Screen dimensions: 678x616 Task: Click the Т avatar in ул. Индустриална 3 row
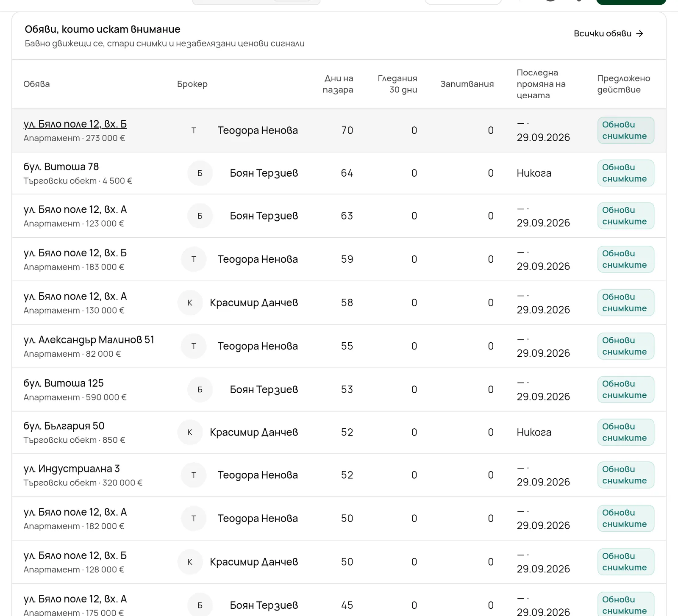(194, 475)
